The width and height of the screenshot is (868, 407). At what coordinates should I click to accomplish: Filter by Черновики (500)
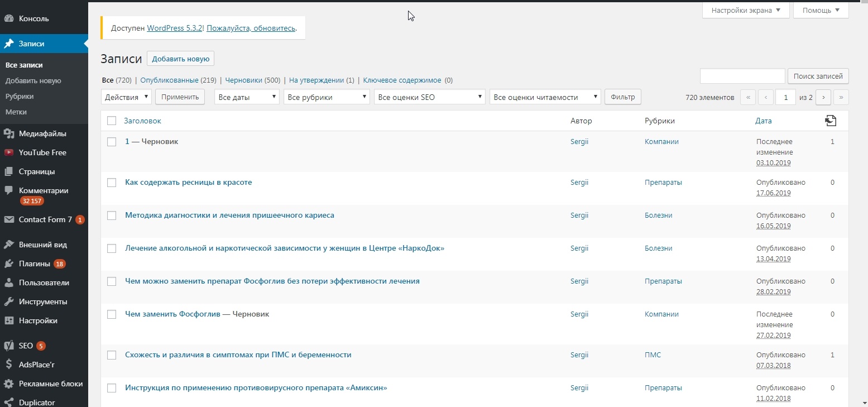click(253, 80)
